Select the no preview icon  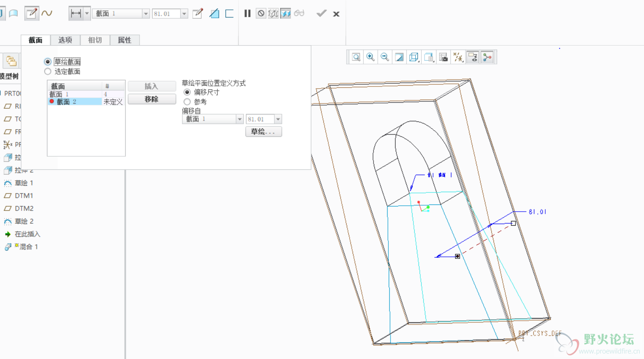(261, 14)
